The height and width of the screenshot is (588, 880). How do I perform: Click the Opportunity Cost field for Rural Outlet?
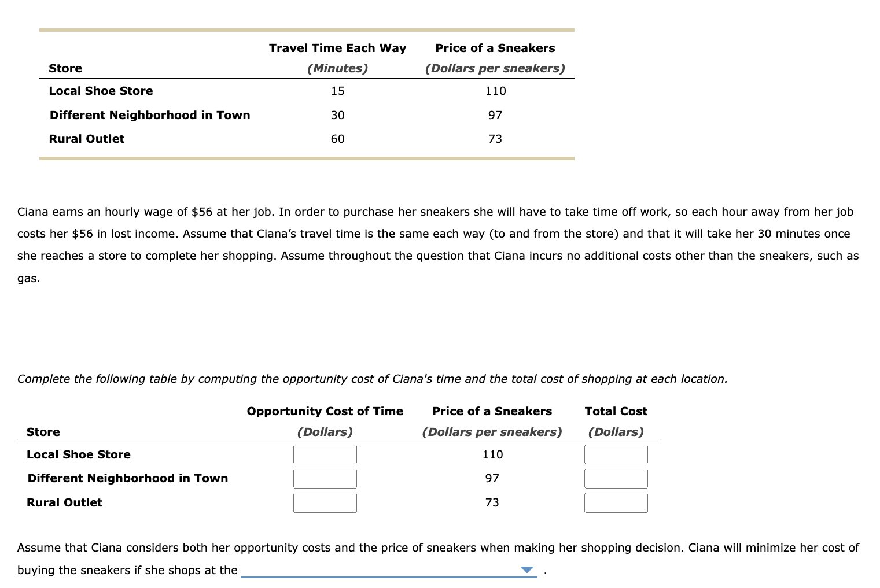pyautogui.click(x=325, y=502)
